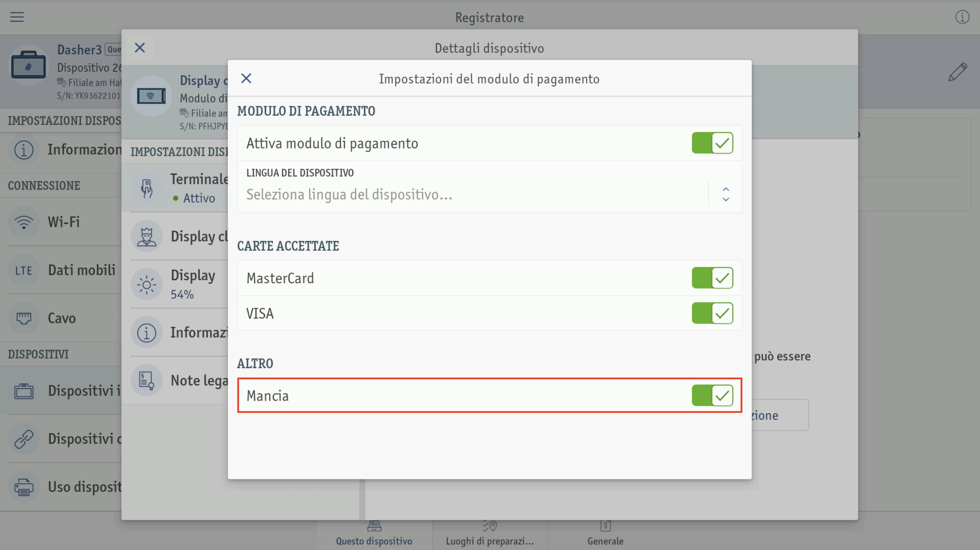Viewport: 980px width, 550px height.
Task: Close the payment module settings dialog
Action: [x=246, y=79]
